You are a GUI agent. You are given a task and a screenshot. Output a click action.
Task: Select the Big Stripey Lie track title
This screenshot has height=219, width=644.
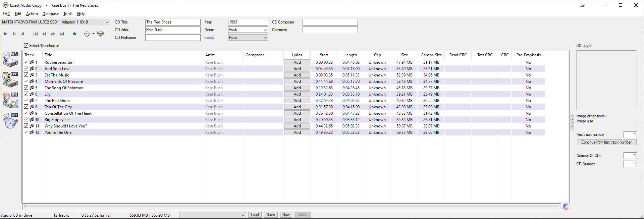pyautogui.click(x=57, y=119)
